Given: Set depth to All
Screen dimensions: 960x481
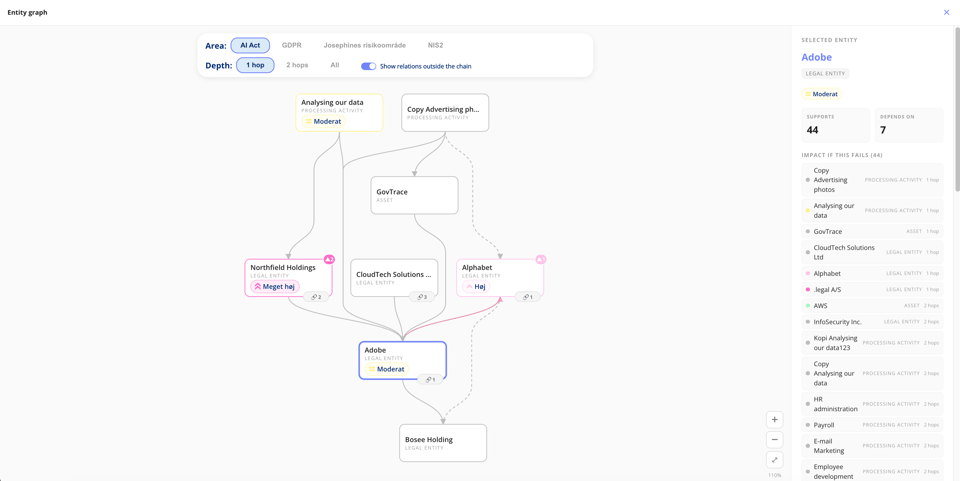Looking at the screenshot, I should [335, 65].
